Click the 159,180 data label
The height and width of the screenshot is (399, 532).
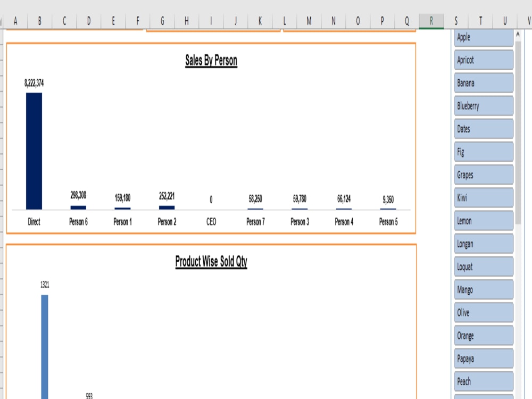click(x=122, y=198)
